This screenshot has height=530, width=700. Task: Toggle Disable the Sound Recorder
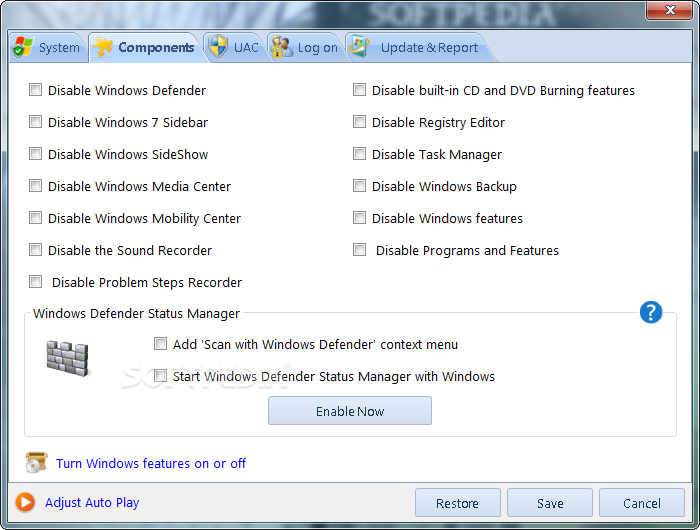pos(35,250)
